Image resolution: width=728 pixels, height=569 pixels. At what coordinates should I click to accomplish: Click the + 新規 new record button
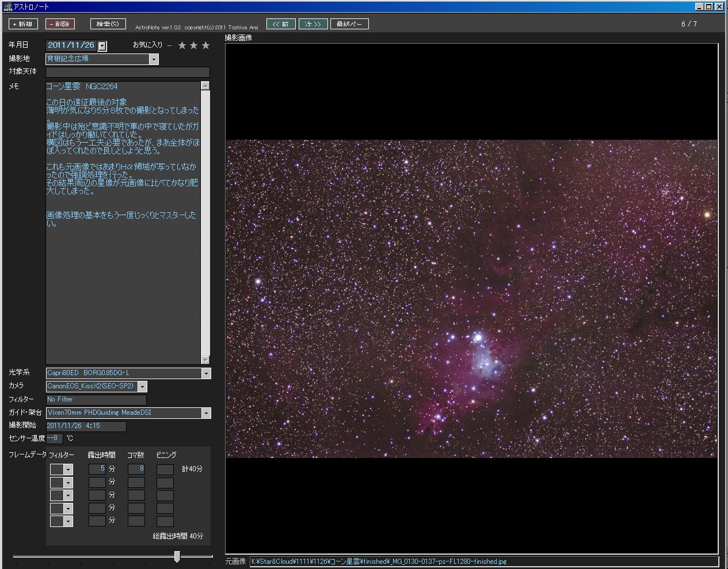24,24
